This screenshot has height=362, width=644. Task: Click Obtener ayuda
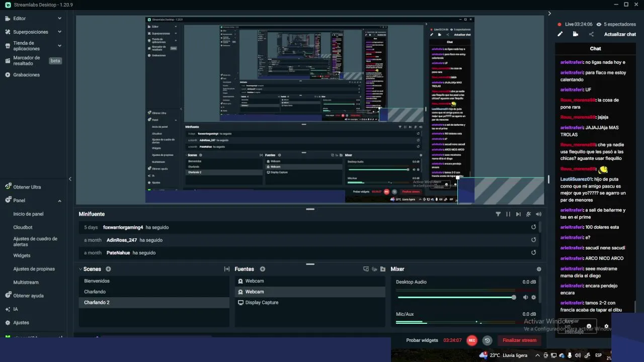click(x=28, y=296)
